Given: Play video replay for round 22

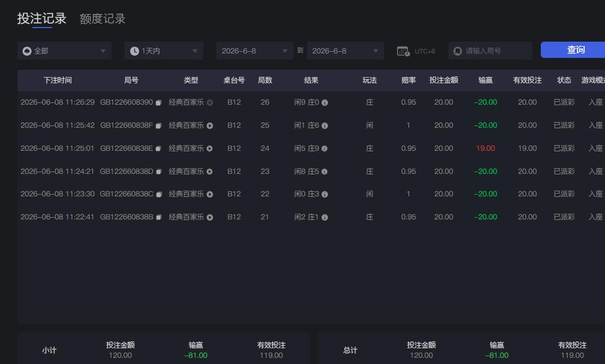Looking at the screenshot, I should [210, 194].
